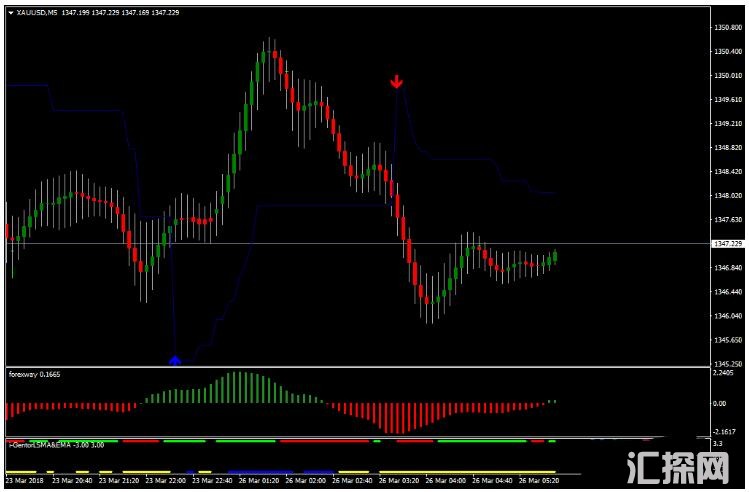The height and width of the screenshot is (492, 749).
Task: Click the 1345.650 price scale label
Action: 728,340
